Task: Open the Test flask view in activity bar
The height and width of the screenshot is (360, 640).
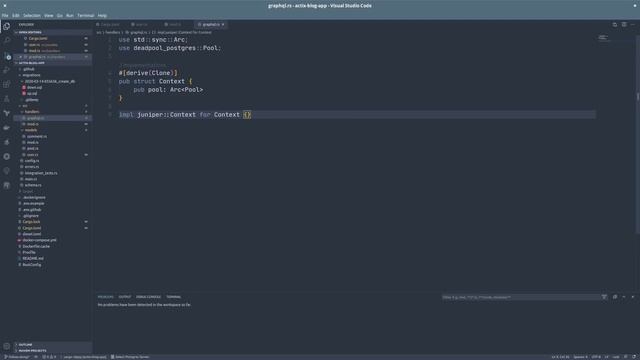Action: (7, 99)
